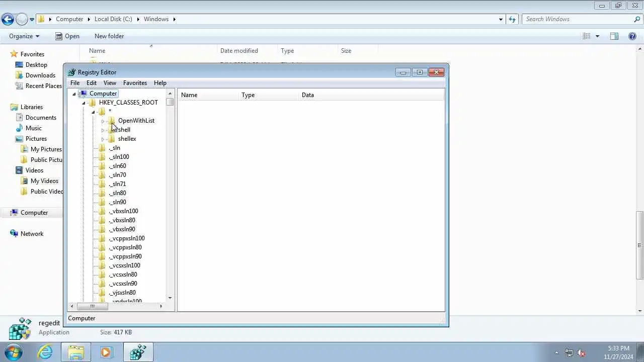644x362 pixels.
Task: Open the Edit menu in Registry Editor
Action: [92, 83]
